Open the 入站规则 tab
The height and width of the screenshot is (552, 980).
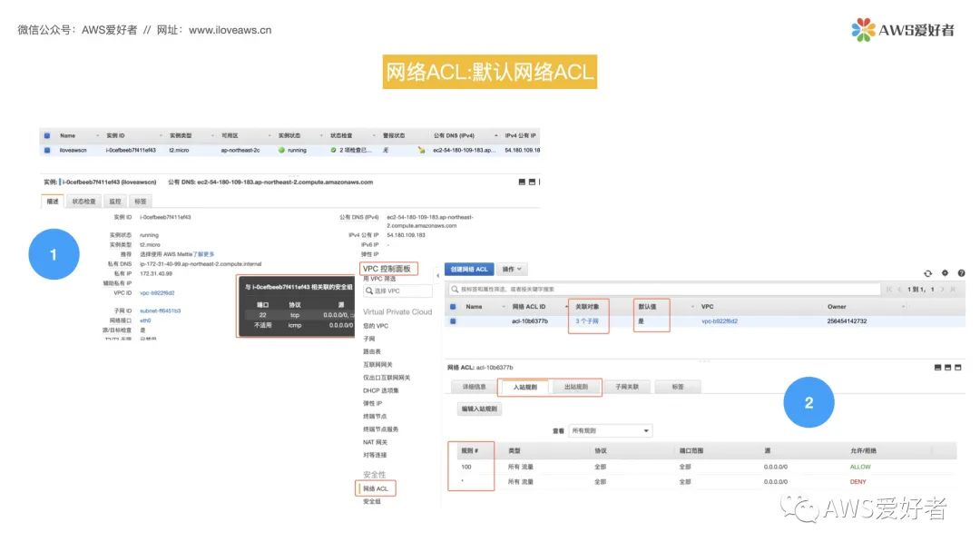525,387
